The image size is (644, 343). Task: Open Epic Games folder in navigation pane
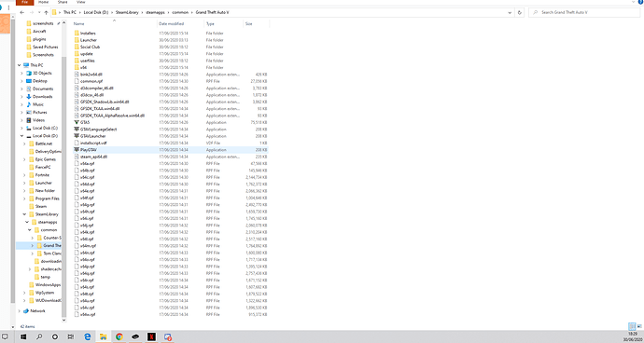(45, 159)
